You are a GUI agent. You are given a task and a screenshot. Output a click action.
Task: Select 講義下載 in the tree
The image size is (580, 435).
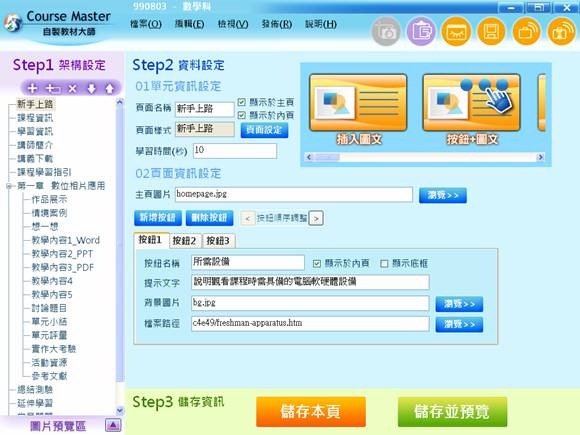pos(35,159)
